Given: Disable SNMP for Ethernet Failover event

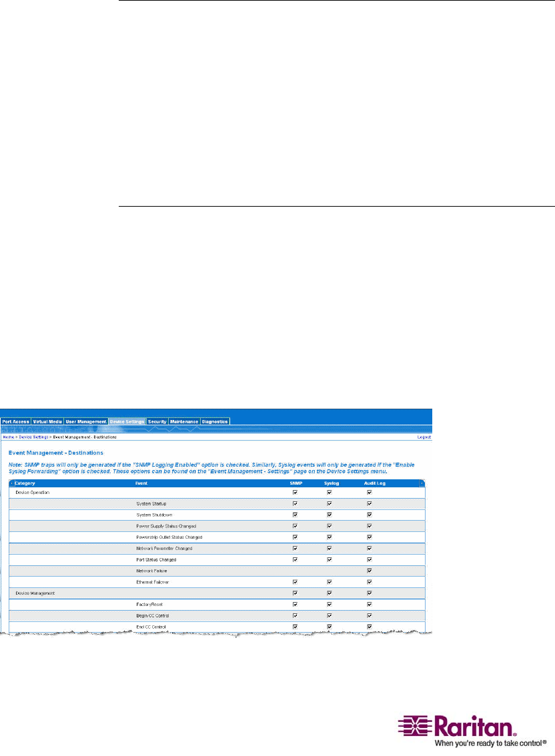Looking at the screenshot, I should point(295,582).
